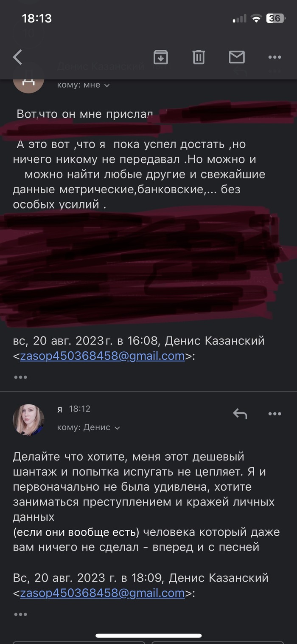Expand "кому: Денис" recipient details
The height and width of the screenshot is (644, 297).
pyautogui.click(x=89, y=427)
